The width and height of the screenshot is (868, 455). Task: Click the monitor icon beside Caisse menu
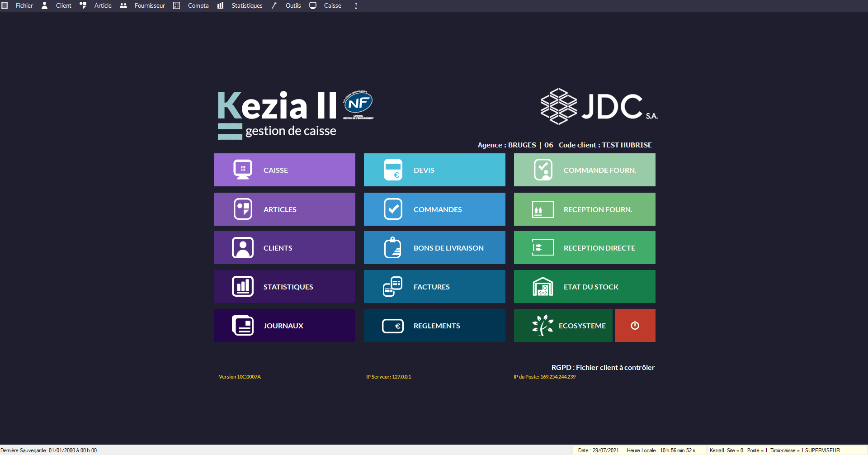[313, 5]
